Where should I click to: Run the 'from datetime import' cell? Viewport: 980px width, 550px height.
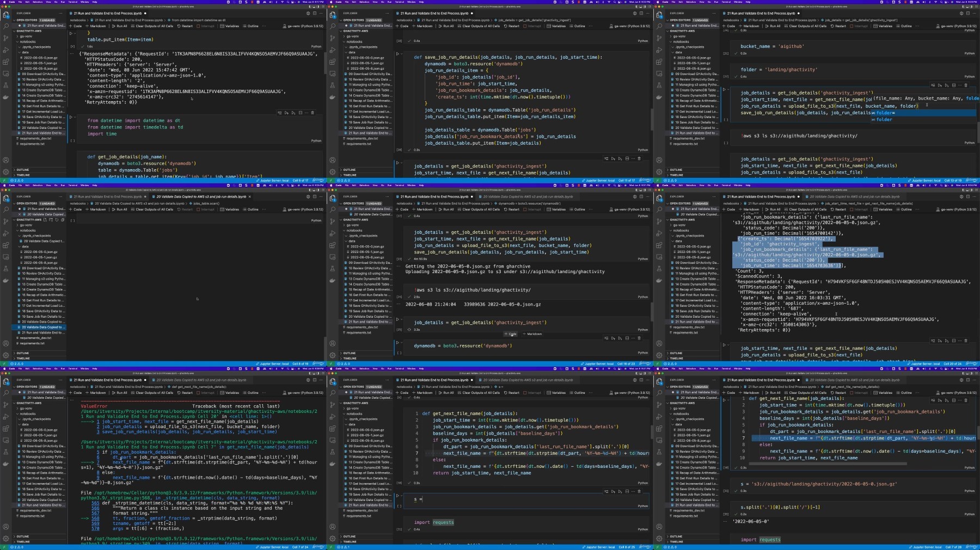[x=71, y=117]
